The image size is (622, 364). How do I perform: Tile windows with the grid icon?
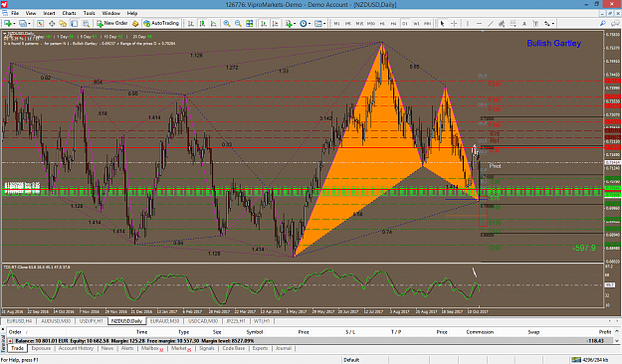coord(250,24)
